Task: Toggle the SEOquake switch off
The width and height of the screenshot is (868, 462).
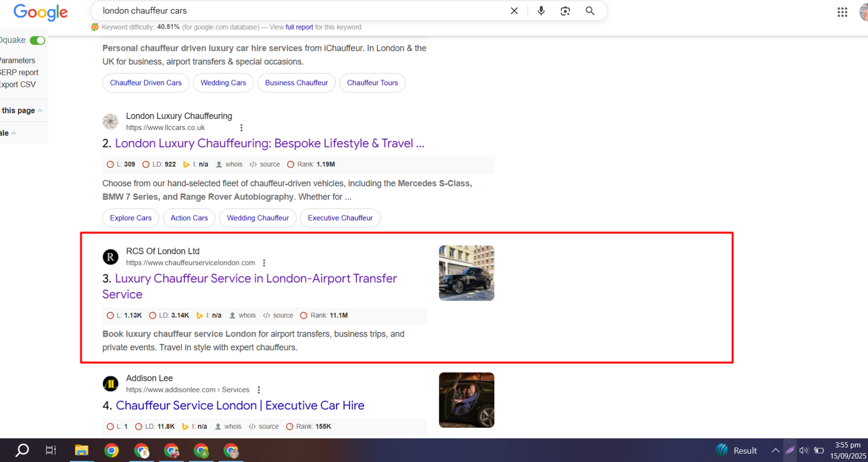Action: [37, 40]
